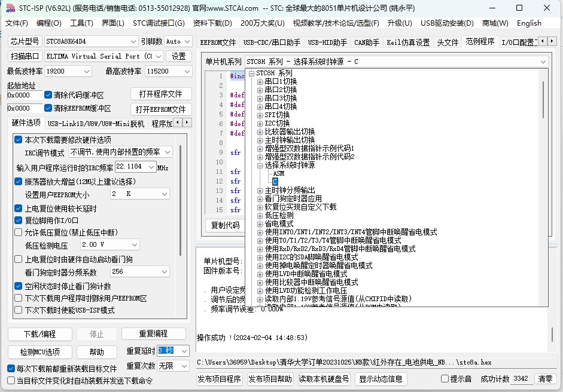Switch to USB-Link1D/U8W/U8W-Mini脱机 tab
Image resolution: width=563 pixels, height=392 pixels.
96,124
